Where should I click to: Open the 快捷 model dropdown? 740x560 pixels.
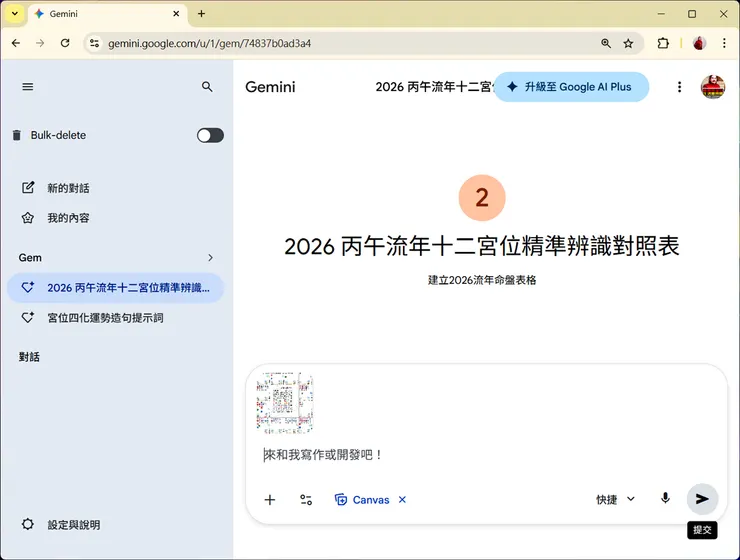[x=615, y=499]
